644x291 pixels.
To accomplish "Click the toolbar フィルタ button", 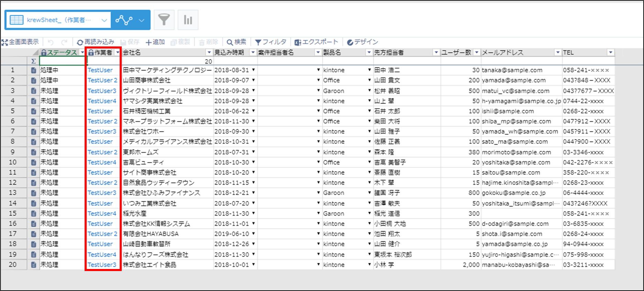I will click(271, 42).
